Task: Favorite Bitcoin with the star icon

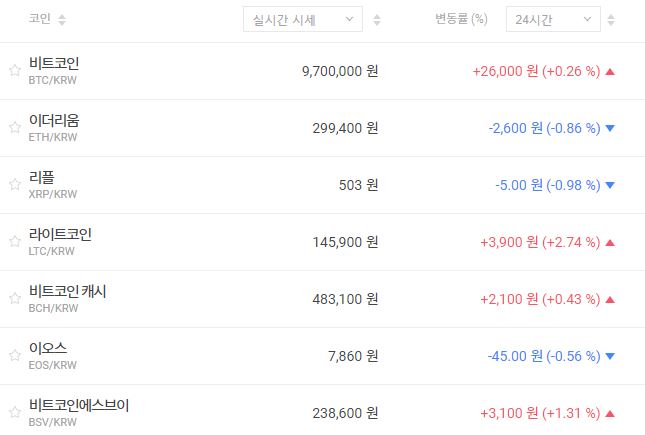Action: (x=14, y=71)
